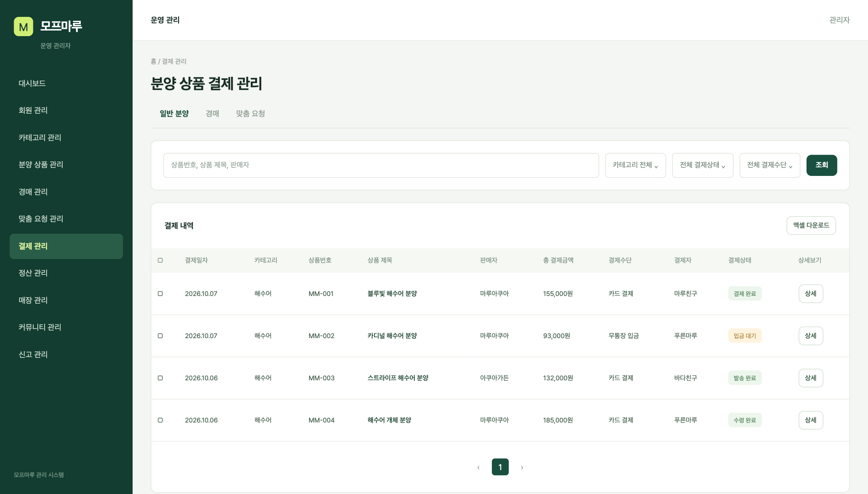Check the MM-003 row checkbox
The image size is (868, 494).
point(160,378)
